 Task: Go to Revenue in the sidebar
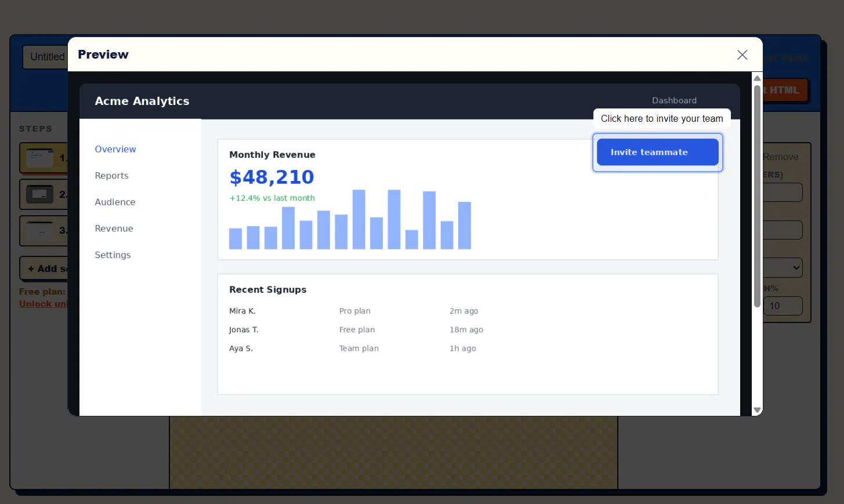[x=114, y=229]
